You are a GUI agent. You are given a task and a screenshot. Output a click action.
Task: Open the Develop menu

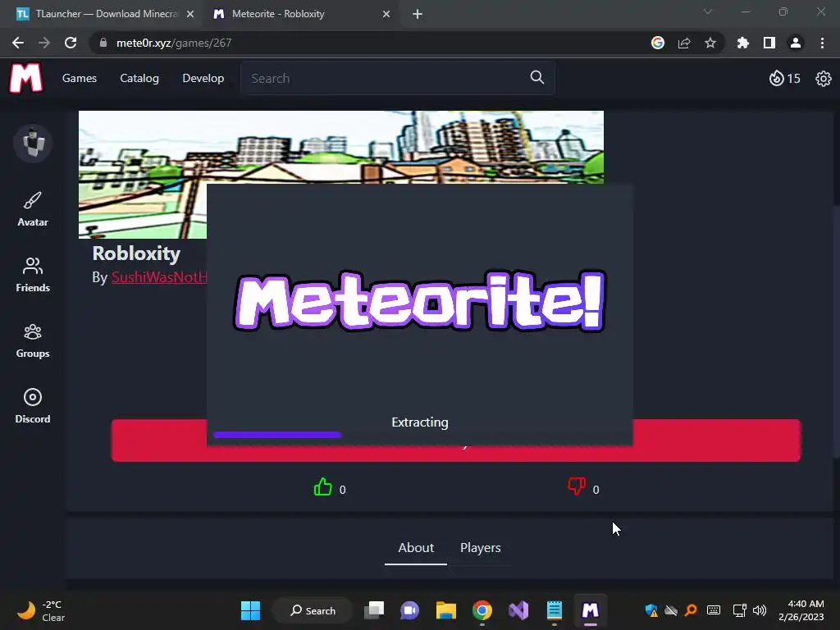(x=203, y=78)
